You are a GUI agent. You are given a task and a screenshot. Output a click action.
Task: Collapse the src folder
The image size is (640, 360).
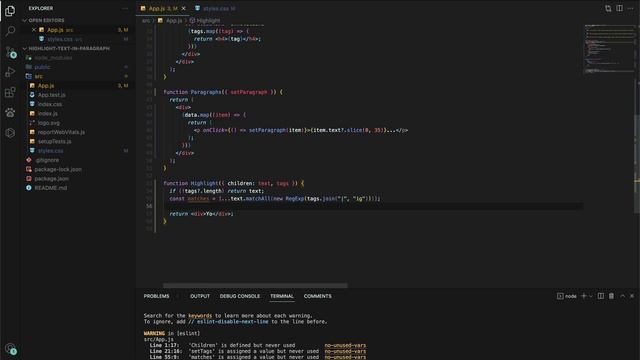pyautogui.click(x=38, y=76)
